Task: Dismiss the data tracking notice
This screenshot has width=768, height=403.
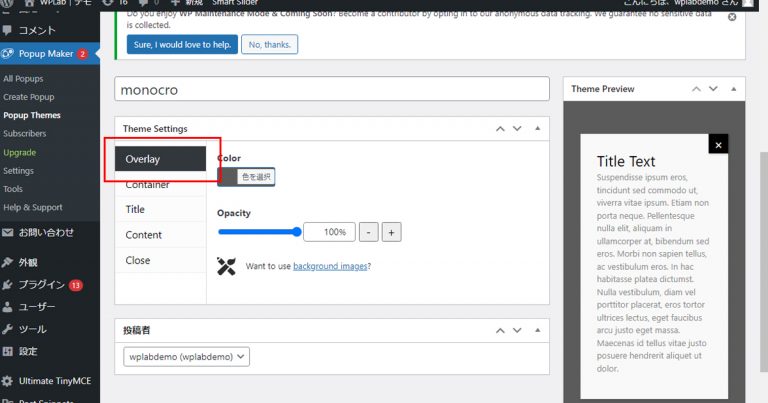Action: (732, 17)
